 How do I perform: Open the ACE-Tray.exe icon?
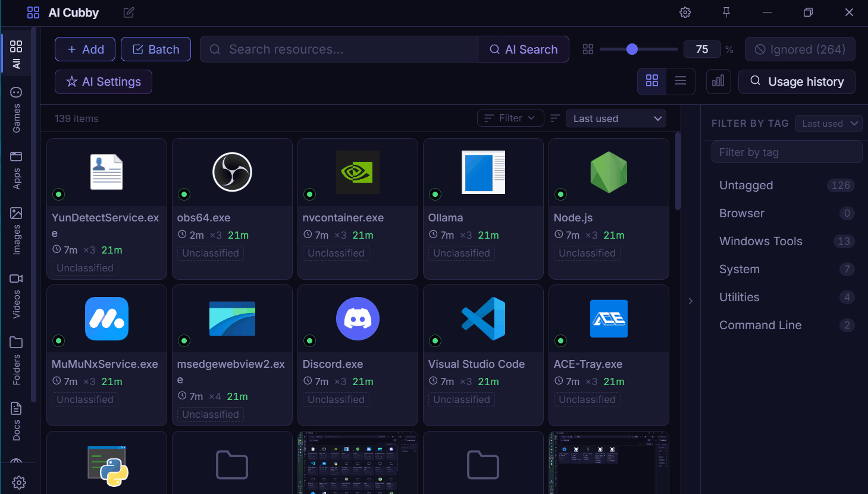[609, 318]
